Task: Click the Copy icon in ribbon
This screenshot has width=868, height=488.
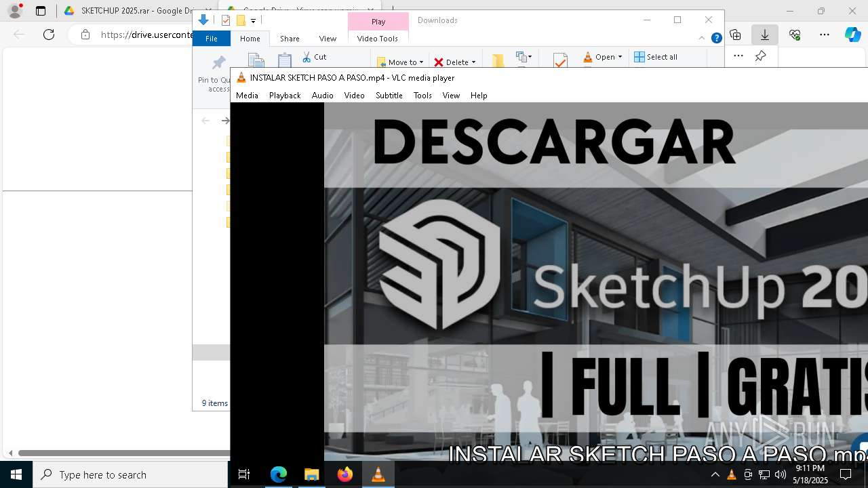Action: click(256, 61)
